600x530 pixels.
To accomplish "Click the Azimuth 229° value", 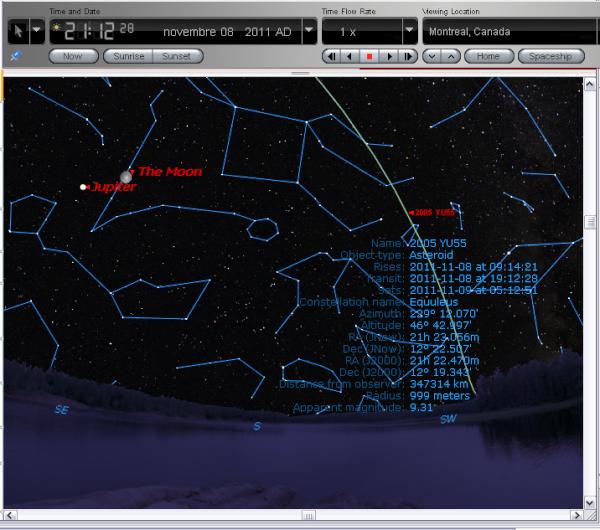I will click(x=443, y=314).
